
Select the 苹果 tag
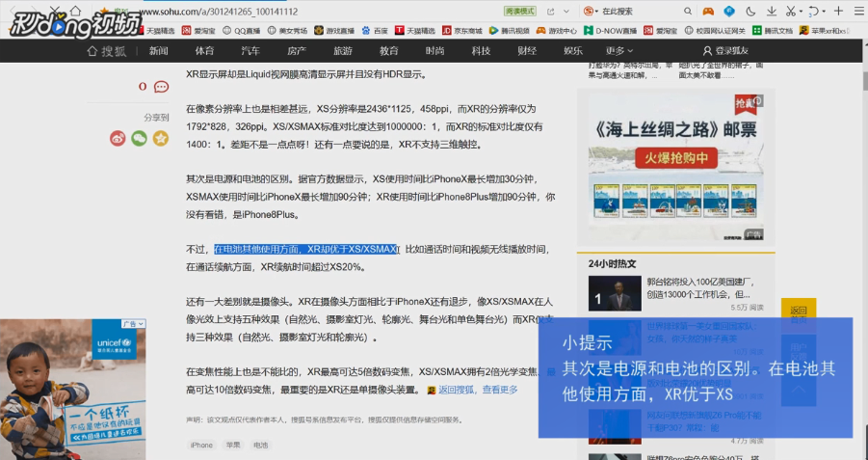[x=233, y=445]
